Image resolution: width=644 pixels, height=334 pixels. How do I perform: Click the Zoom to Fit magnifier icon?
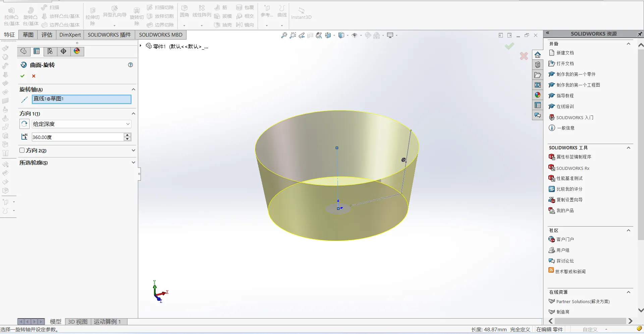(x=284, y=35)
